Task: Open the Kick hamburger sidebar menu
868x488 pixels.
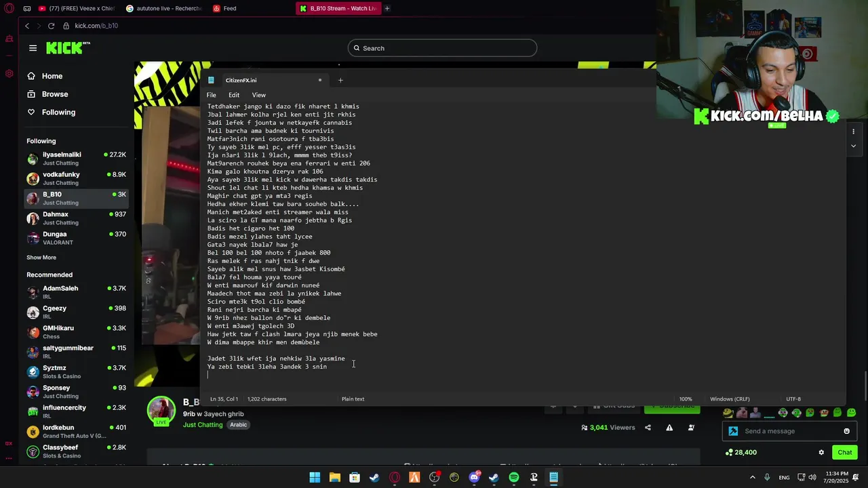Action: pyautogui.click(x=33, y=48)
